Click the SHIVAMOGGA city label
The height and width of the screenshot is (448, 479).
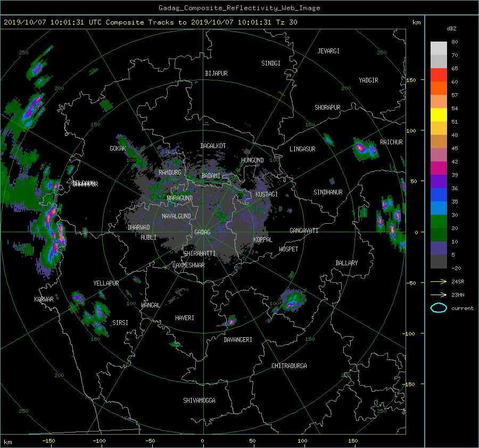tap(199, 401)
